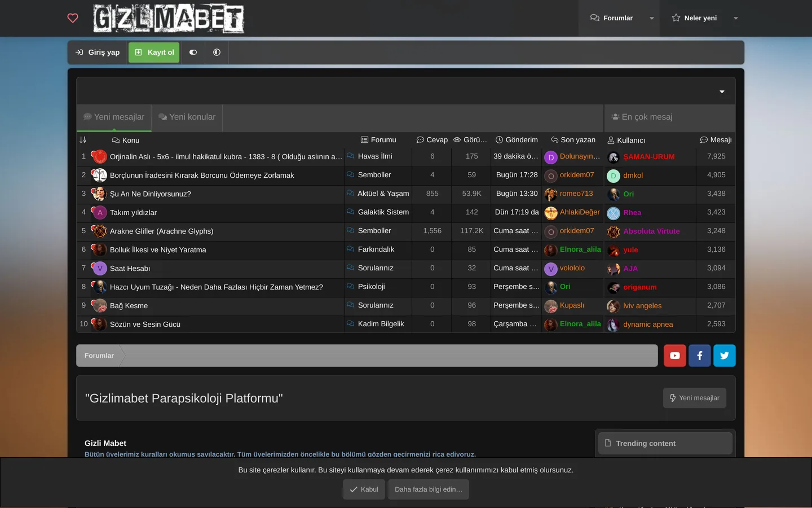Click topic avatar for 'Saat Hesabı' row

click(x=99, y=268)
